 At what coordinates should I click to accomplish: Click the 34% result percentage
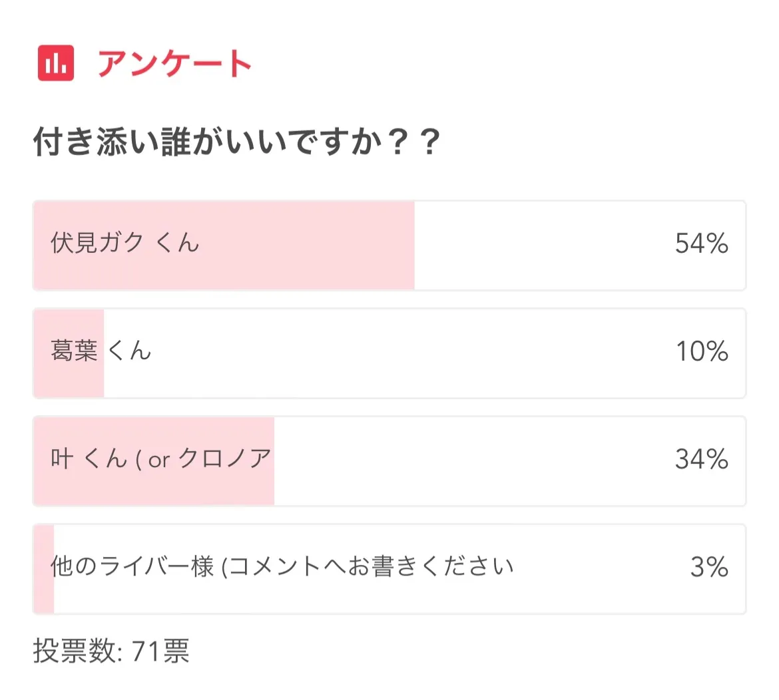pos(701,459)
